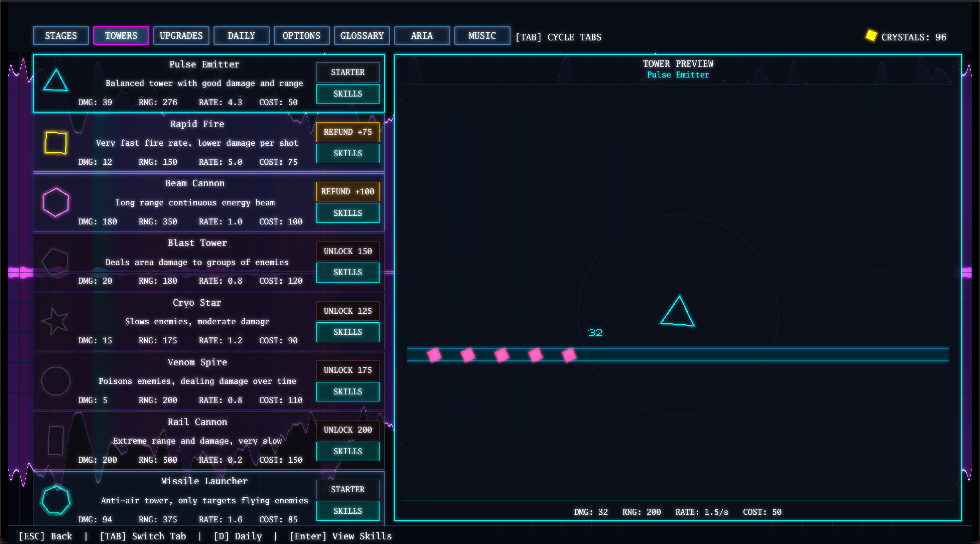
Task: Open the MUSIC tab
Action: (x=482, y=36)
